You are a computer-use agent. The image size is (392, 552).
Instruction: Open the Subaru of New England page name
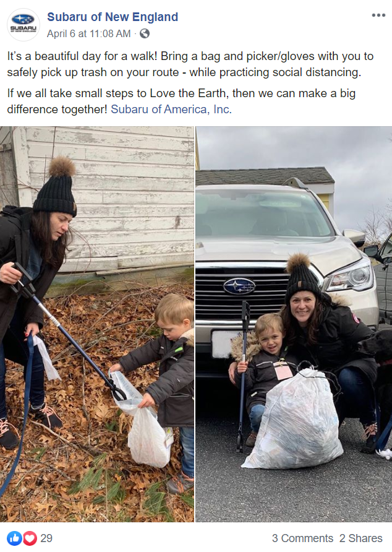pyautogui.click(x=113, y=17)
